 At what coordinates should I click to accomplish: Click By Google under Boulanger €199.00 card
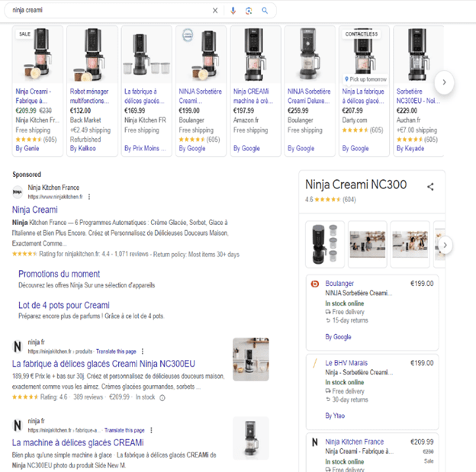click(x=192, y=149)
